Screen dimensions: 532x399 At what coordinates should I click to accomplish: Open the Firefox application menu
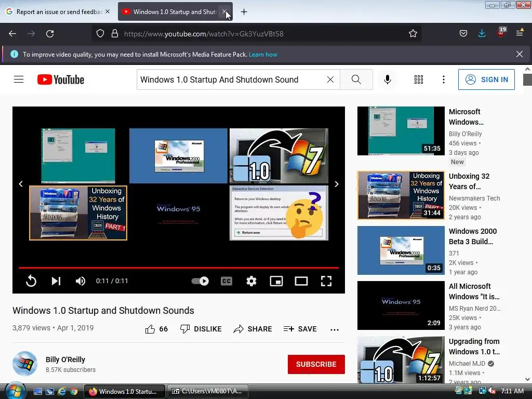(x=520, y=33)
